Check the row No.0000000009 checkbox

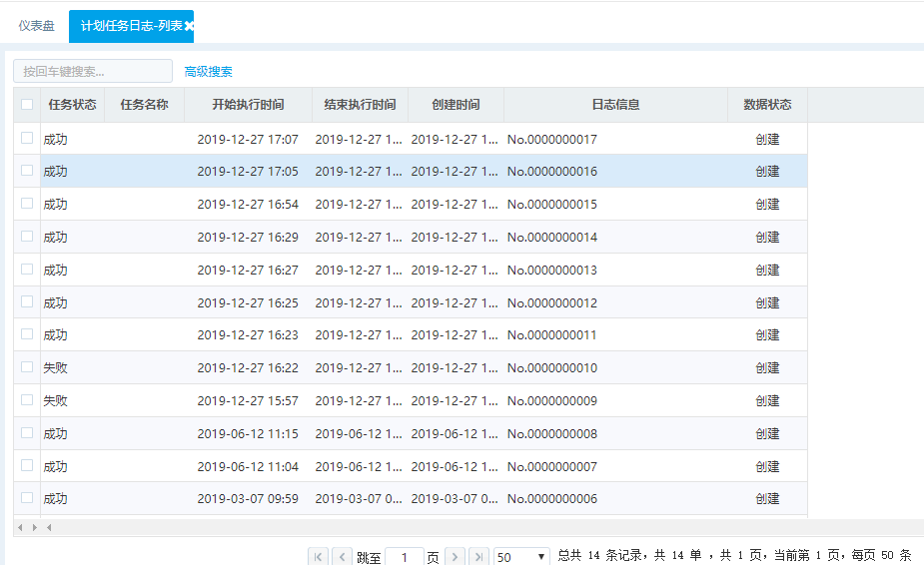[x=27, y=400]
